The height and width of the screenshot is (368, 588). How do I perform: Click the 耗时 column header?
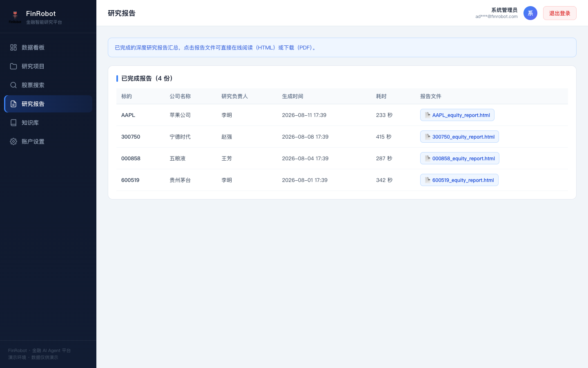pos(381,96)
